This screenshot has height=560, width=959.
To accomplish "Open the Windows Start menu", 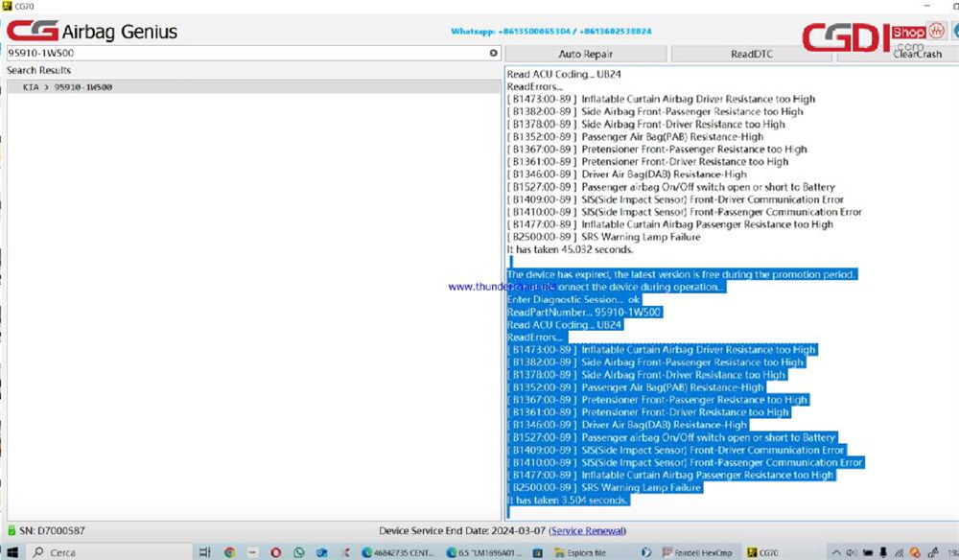I will click(x=12, y=552).
